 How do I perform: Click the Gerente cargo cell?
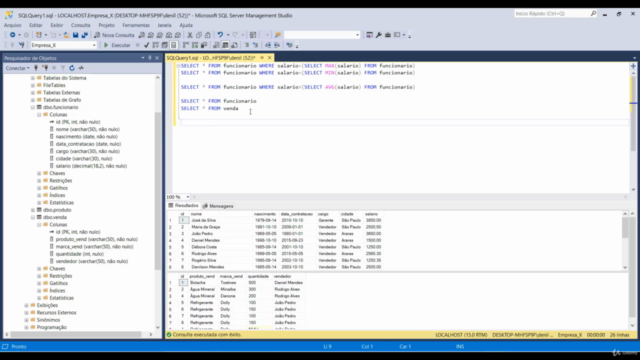pos(326,220)
